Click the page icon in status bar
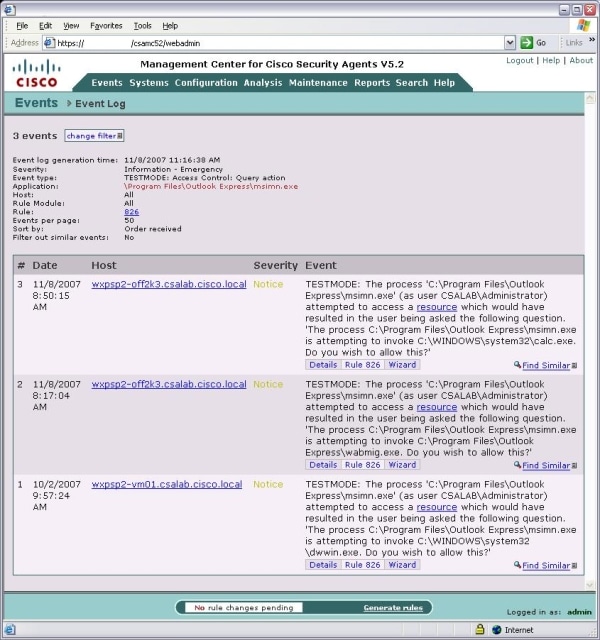Screen dimensions: 600x640 (10, 629)
